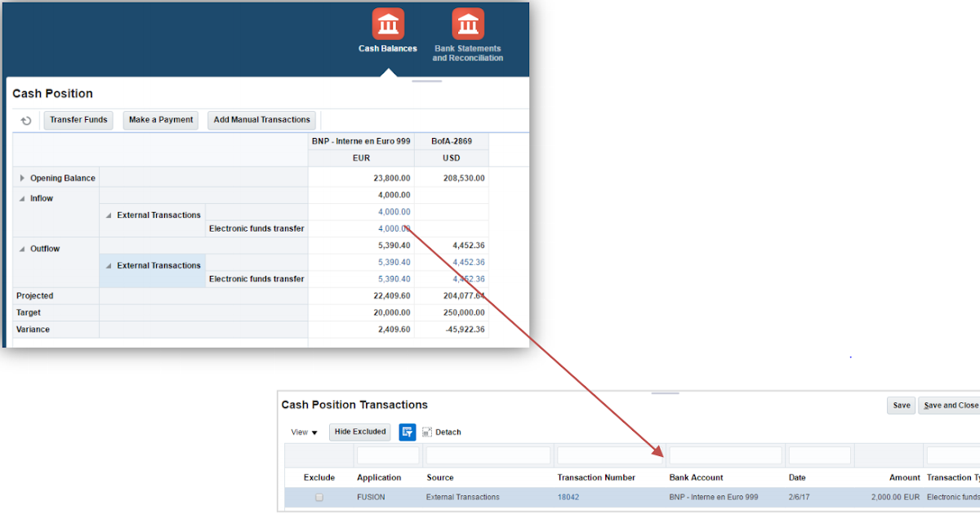Image resolution: width=980 pixels, height=514 pixels.
Task: Open the View menu in Cash Position Transactions
Action: click(303, 432)
